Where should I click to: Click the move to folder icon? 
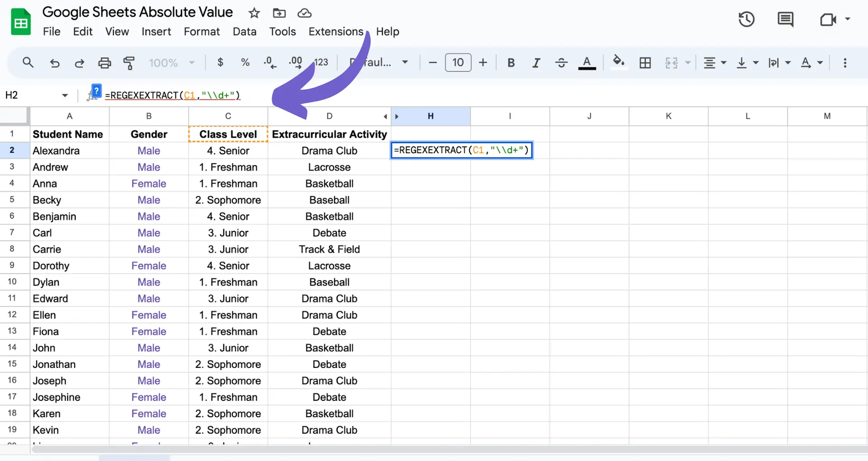pos(279,13)
